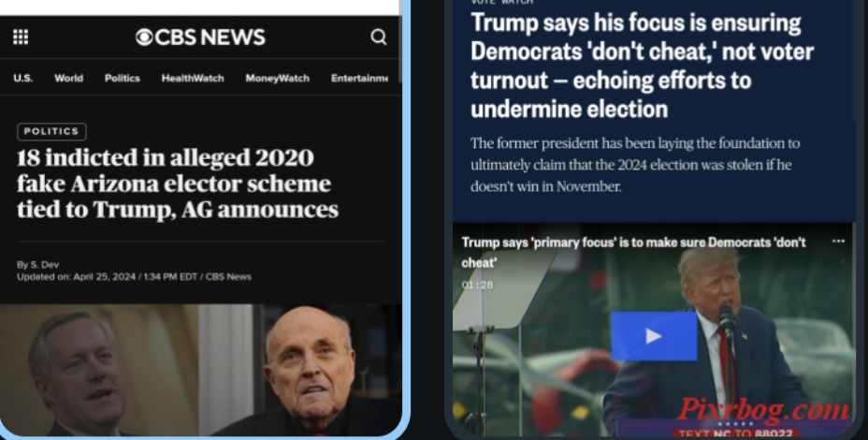The height and width of the screenshot is (440, 868).
Task: Open the 18 indicted Arizona elector headline
Action: (x=177, y=183)
